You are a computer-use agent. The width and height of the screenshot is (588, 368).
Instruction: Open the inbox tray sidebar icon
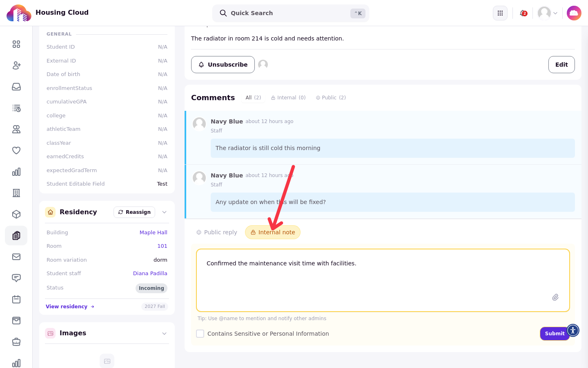(x=16, y=87)
